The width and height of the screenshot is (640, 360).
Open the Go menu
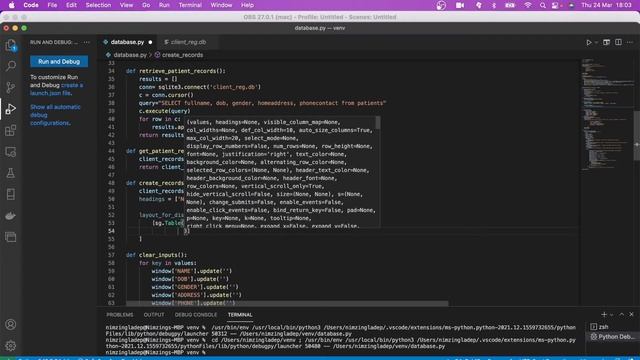click(x=146, y=5)
